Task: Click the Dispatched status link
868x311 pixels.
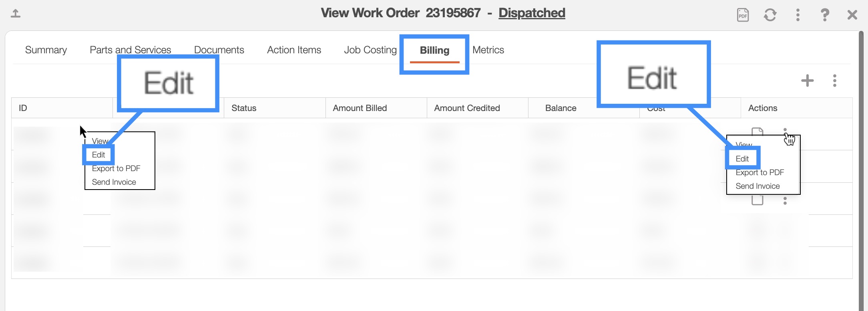Action: (x=532, y=13)
